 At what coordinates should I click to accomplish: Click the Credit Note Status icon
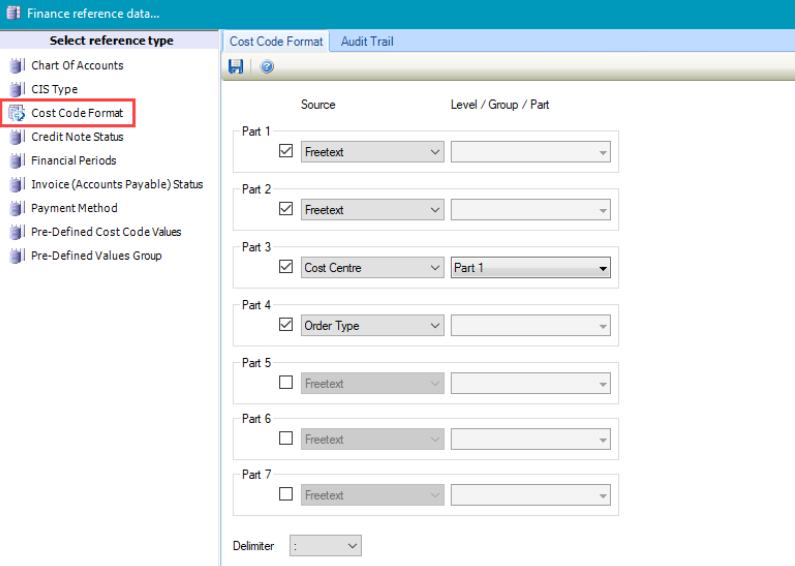[16, 137]
